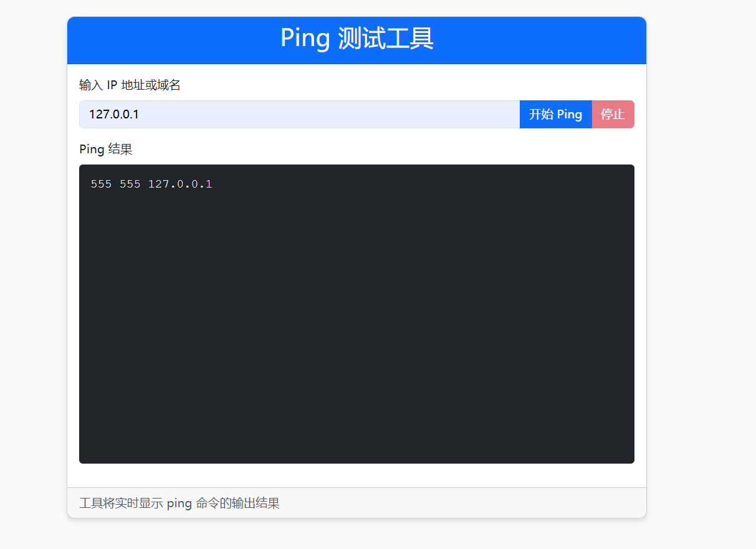Click empty area of dark result console
756x549 pixels.
pos(356,324)
